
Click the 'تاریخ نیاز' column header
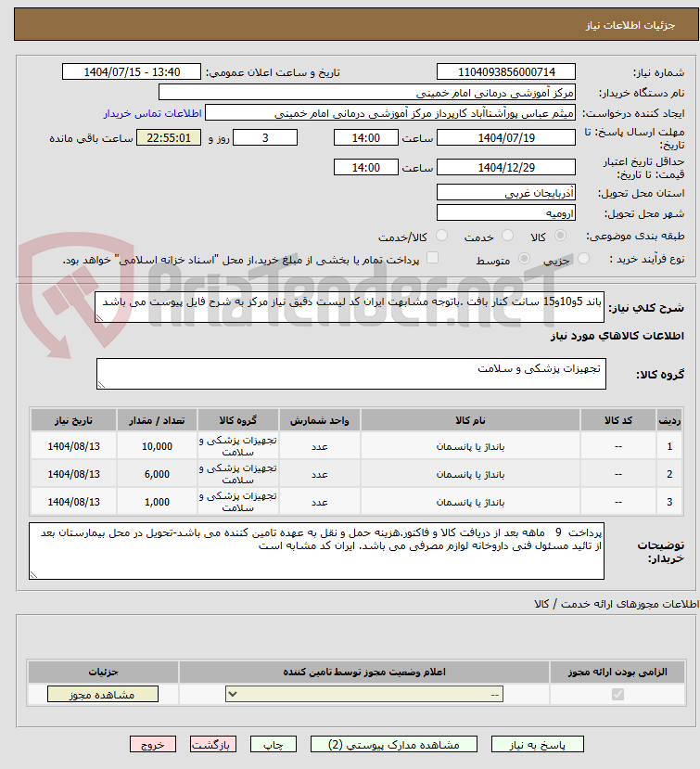[x=73, y=420]
